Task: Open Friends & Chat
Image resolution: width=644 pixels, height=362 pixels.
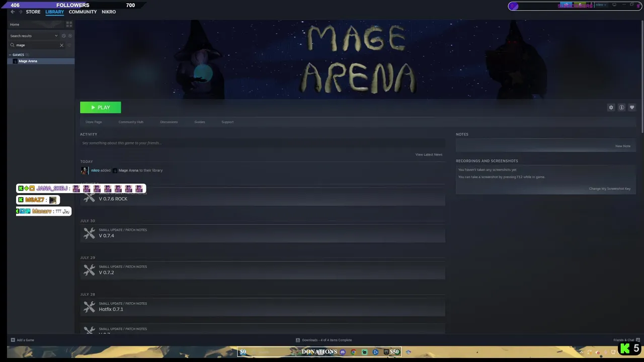Action: click(626, 340)
